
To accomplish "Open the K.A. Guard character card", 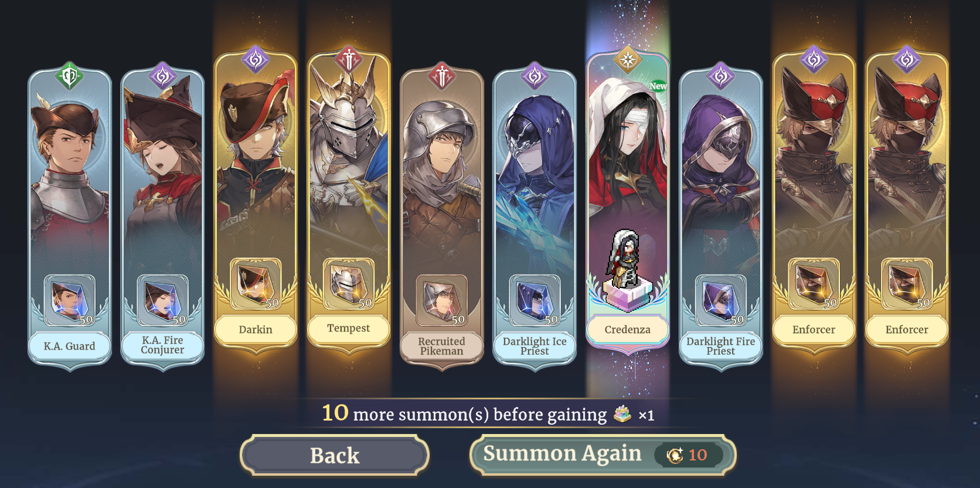I will click(69, 217).
